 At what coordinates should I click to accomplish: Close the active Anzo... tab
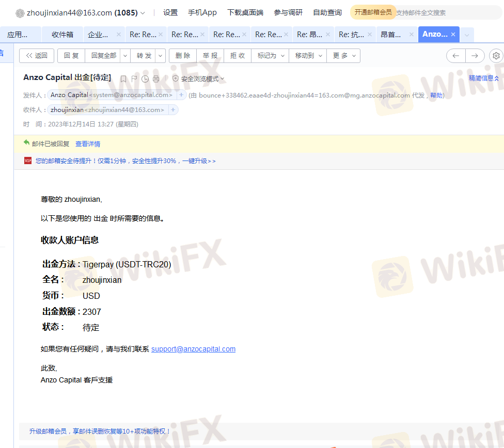pos(453,35)
